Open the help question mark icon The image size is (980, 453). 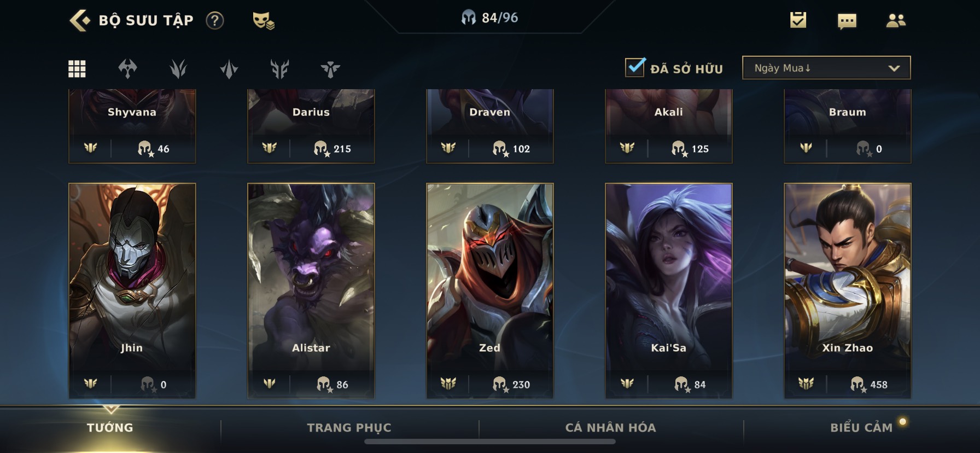point(215,21)
